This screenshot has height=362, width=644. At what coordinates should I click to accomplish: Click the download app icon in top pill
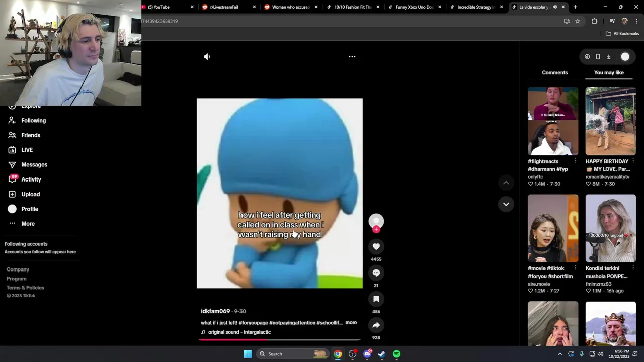608,57
